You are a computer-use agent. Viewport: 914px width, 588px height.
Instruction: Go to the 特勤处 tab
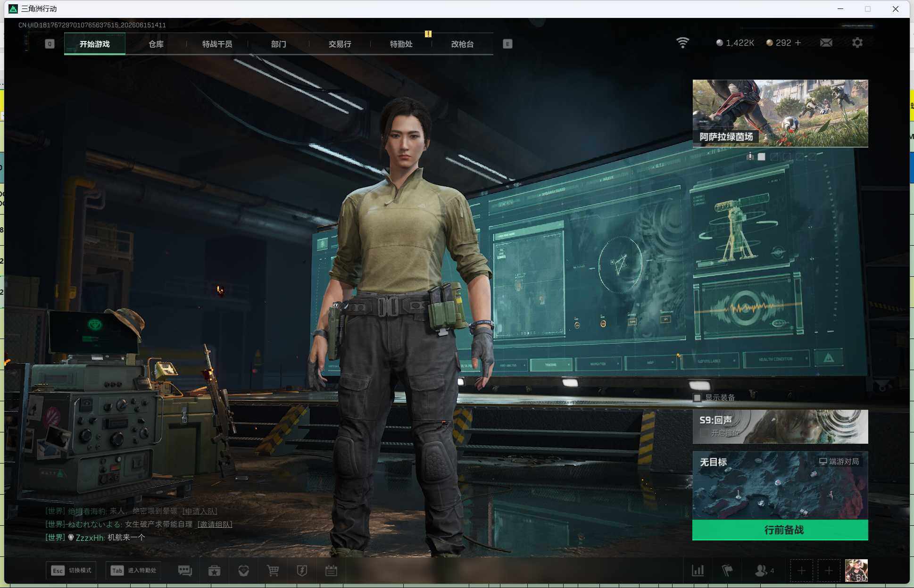click(x=401, y=44)
